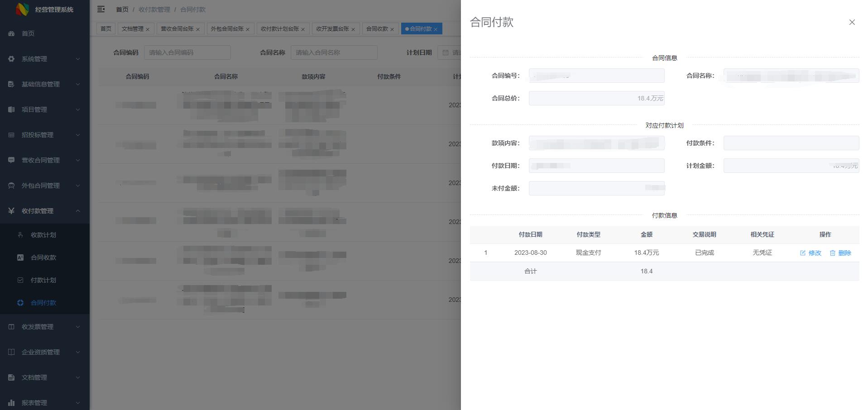This screenshot has width=868, height=410.
Task: Click the 项目管理 sidebar icon
Action: tap(11, 110)
